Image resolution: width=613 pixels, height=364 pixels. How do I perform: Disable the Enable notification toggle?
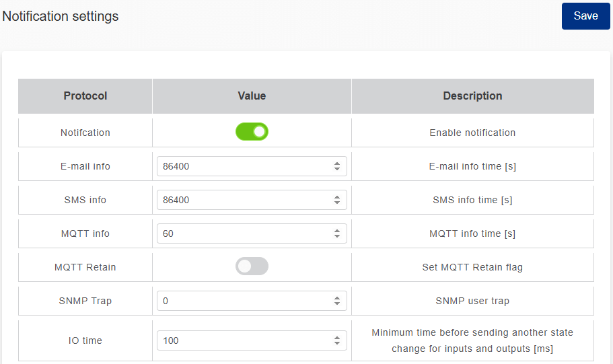pyautogui.click(x=252, y=132)
